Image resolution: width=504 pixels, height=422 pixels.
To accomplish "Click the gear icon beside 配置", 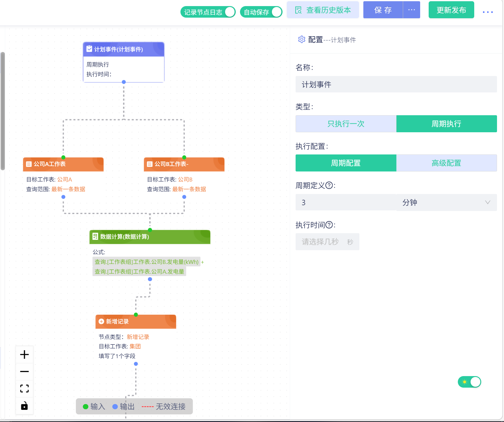I will pos(301,39).
